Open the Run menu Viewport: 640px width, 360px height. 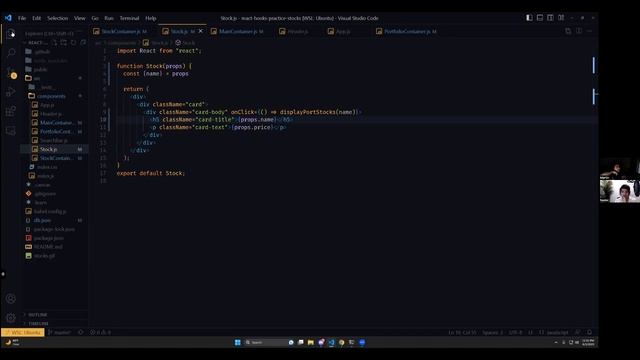click(x=109, y=18)
